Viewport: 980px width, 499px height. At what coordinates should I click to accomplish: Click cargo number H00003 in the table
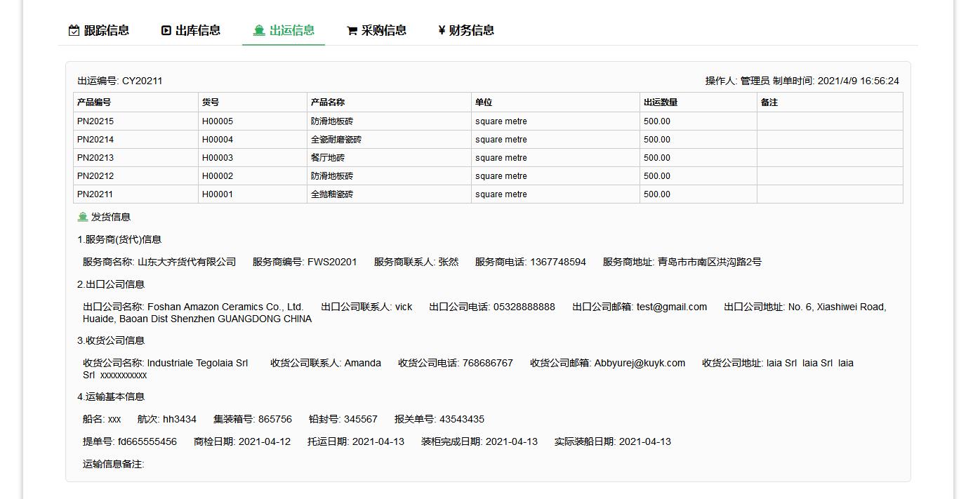coord(218,157)
